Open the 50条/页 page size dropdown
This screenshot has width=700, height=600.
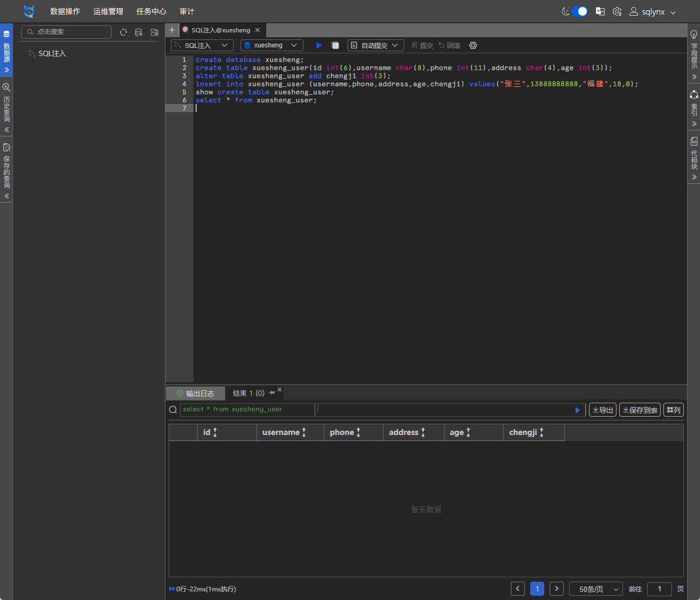click(x=595, y=589)
